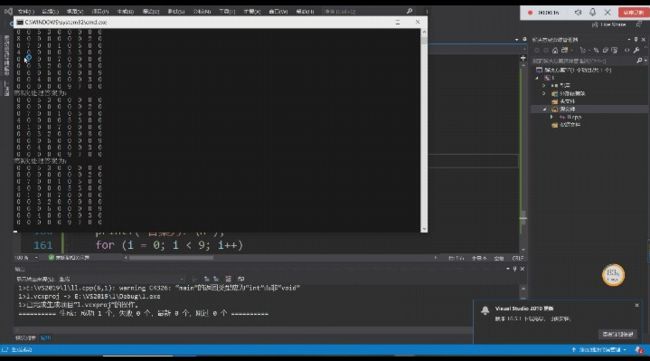Open the 项目 menu
This screenshot has width=650, height=361.
click(100, 11)
